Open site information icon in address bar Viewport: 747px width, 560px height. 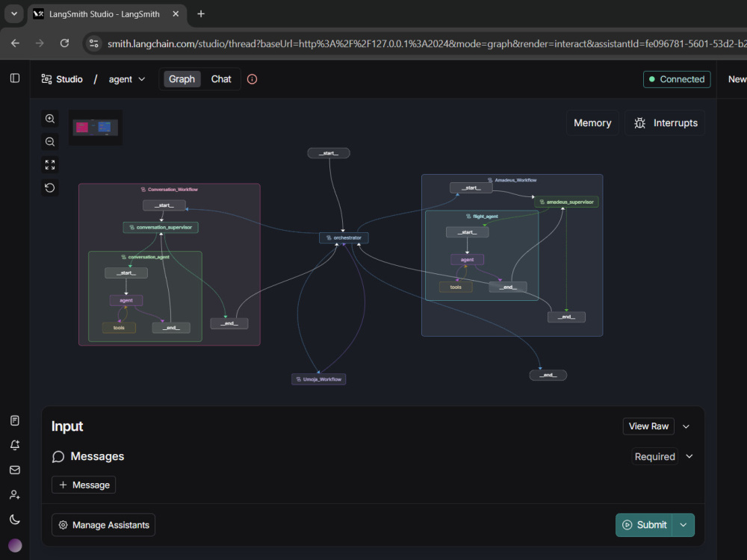pyautogui.click(x=94, y=43)
